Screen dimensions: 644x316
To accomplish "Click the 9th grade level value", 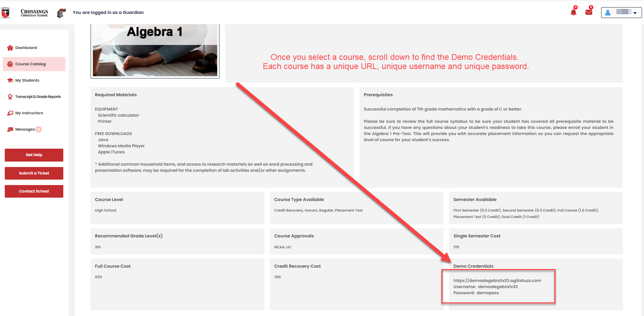I will pyautogui.click(x=98, y=247).
